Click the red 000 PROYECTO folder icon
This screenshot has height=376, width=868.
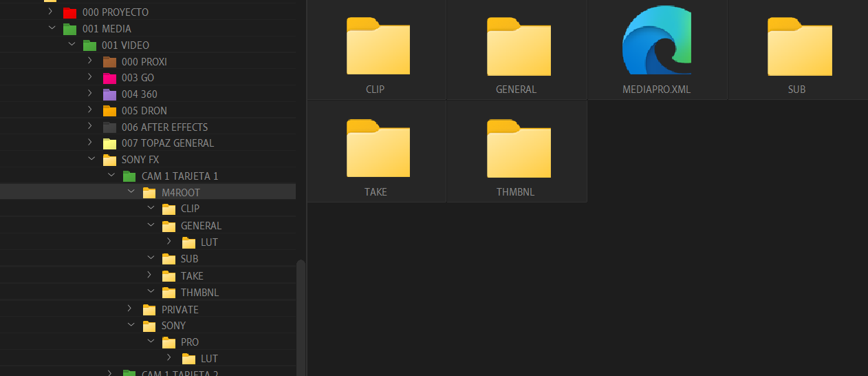click(69, 12)
